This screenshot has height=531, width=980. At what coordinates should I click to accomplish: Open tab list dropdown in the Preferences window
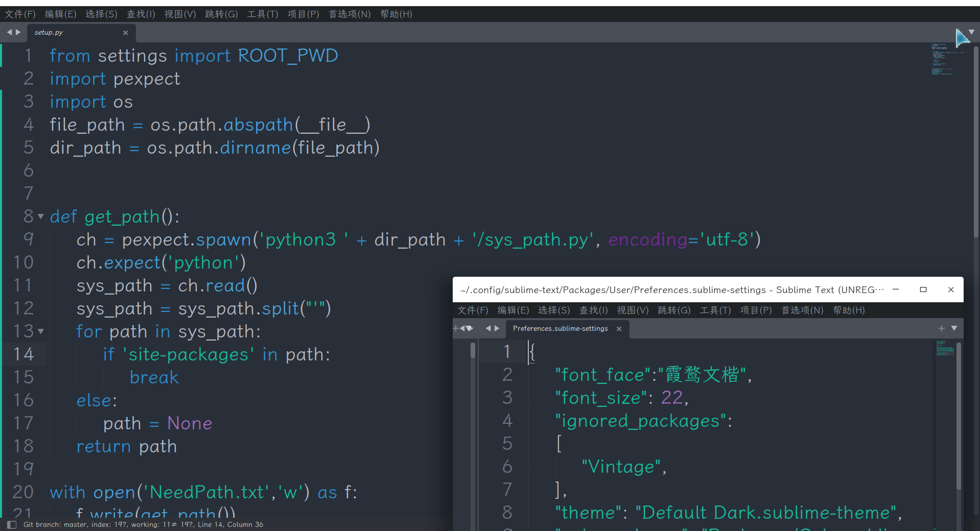point(954,328)
